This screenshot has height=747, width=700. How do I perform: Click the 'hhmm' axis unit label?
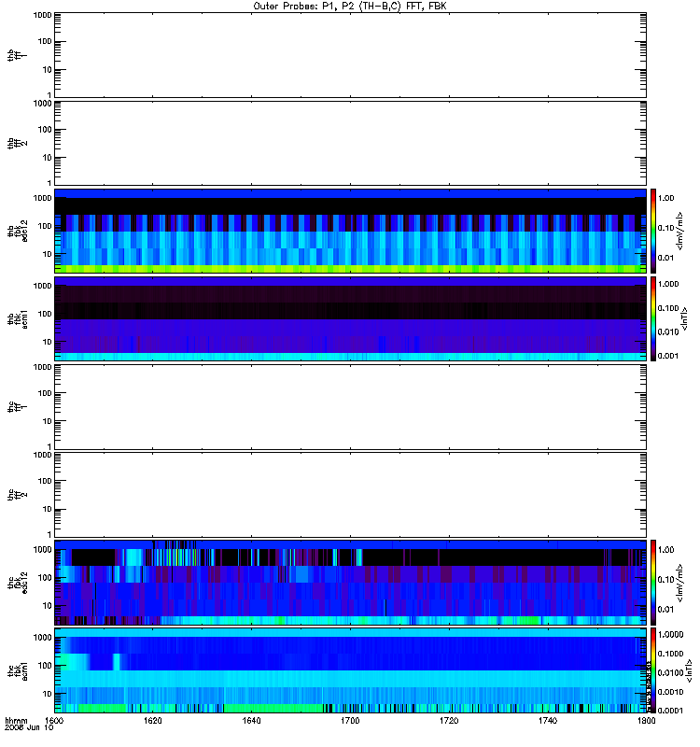(16, 721)
